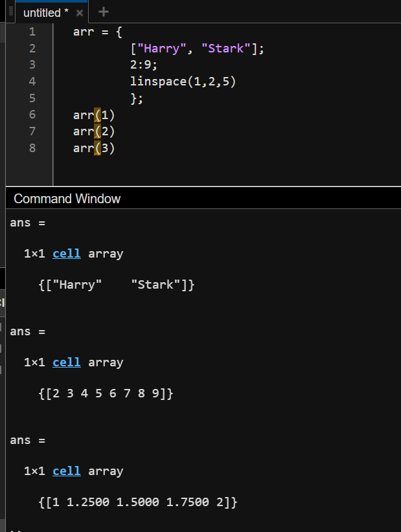Click highlighted parenthesis warning in arr(3)
This screenshot has width=401, height=532.
click(x=97, y=148)
